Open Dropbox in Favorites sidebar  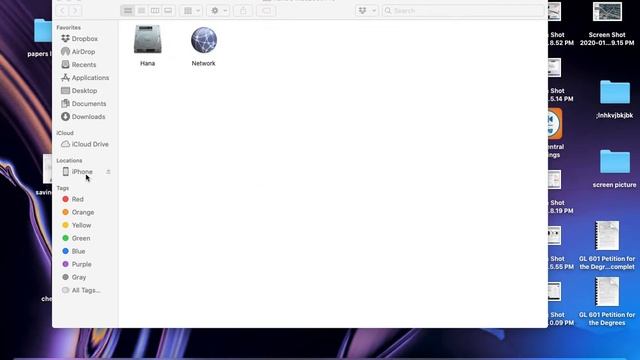point(85,39)
